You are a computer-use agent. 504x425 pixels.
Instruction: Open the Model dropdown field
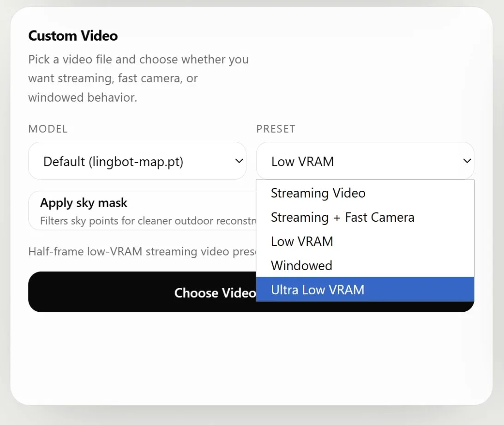click(x=137, y=161)
